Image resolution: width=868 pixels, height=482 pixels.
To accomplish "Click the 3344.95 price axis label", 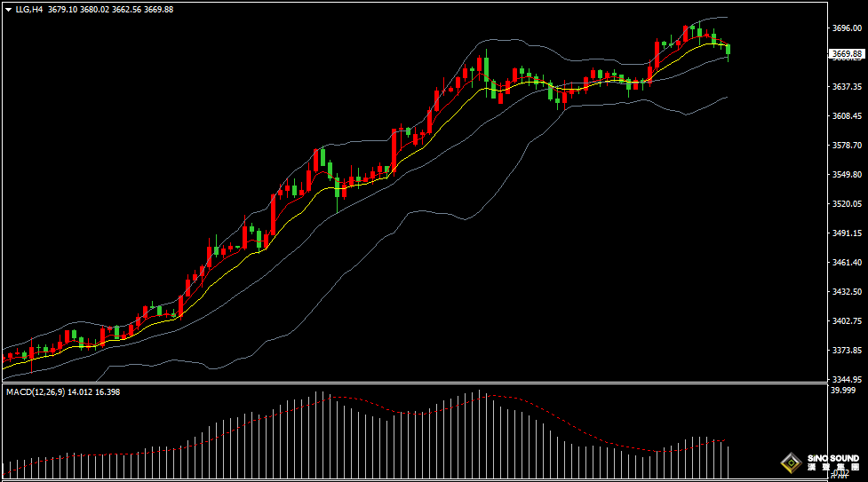I will (x=847, y=379).
